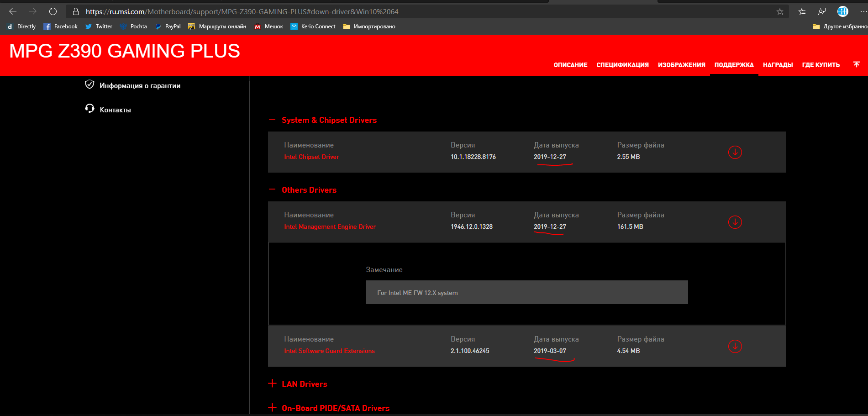
Task: Open the Мешок bookmark
Action: coord(268,26)
